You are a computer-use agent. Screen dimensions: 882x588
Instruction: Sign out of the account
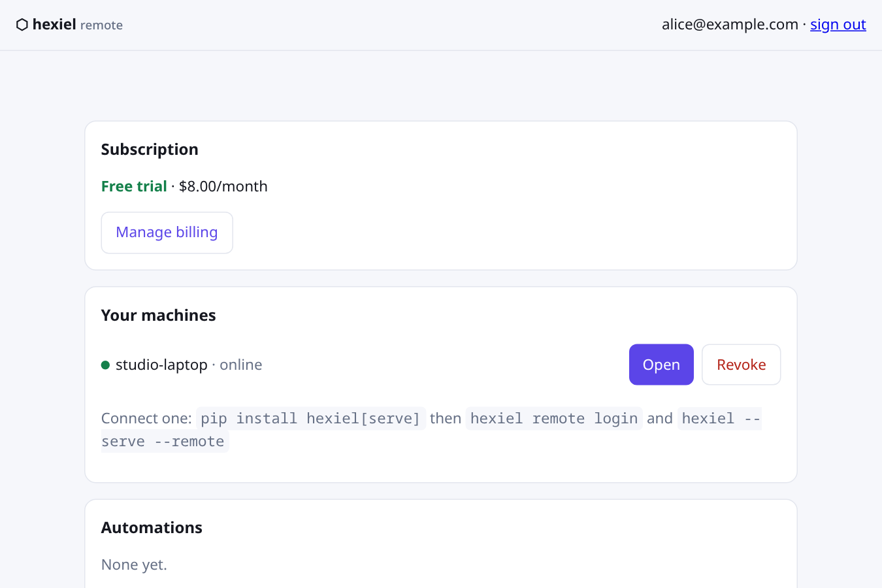[x=838, y=25]
